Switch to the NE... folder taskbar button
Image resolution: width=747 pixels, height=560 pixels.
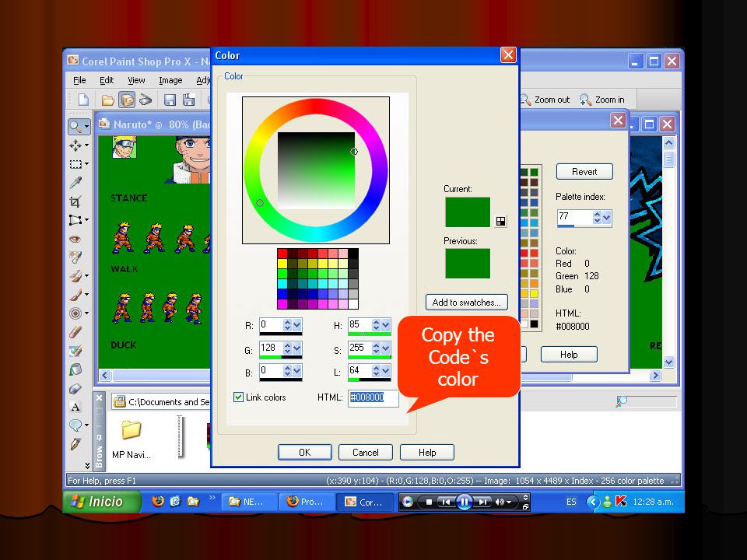249,502
